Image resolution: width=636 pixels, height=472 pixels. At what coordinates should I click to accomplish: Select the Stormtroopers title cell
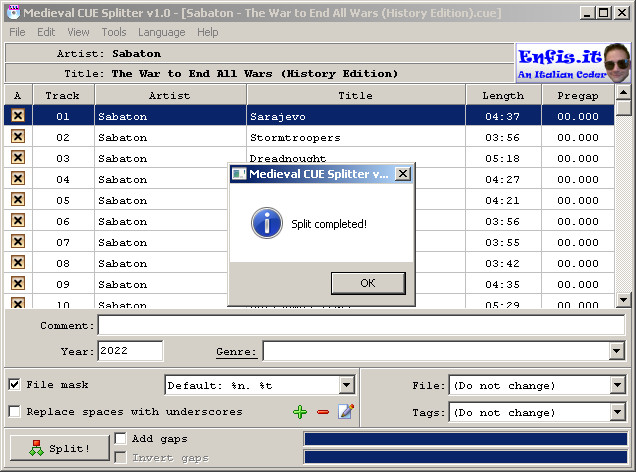click(356, 137)
